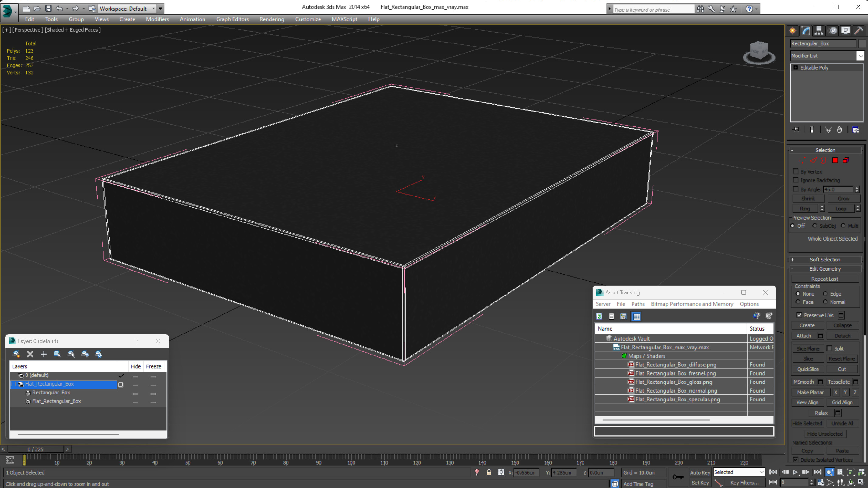Select Element sub-object level icon
Image resolution: width=868 pixels, height=488 pixels.
click(846, 160)
